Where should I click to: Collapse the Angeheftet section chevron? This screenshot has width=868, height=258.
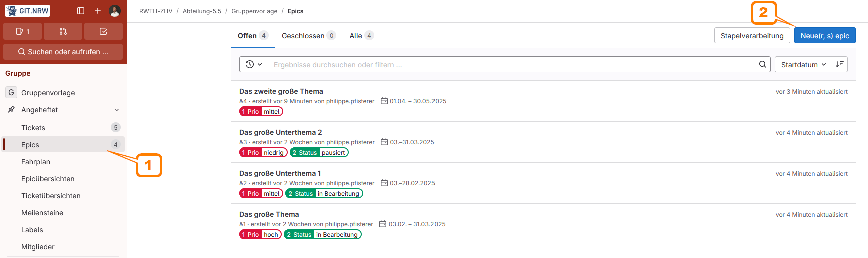coord(117,110)
